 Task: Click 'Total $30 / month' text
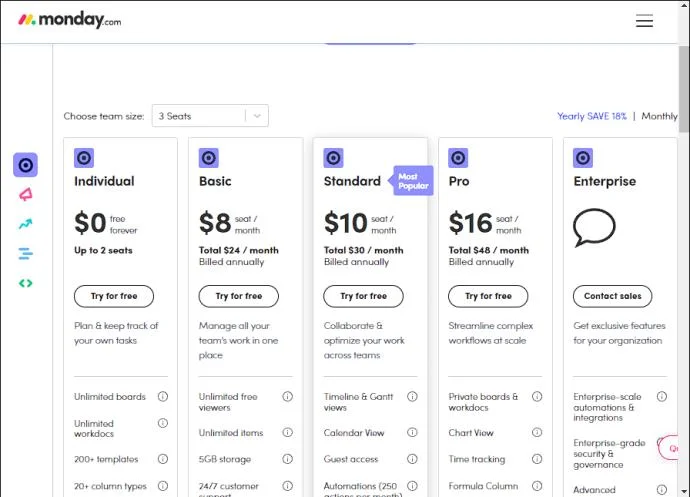pyautogui.click(x=363, y=250)
